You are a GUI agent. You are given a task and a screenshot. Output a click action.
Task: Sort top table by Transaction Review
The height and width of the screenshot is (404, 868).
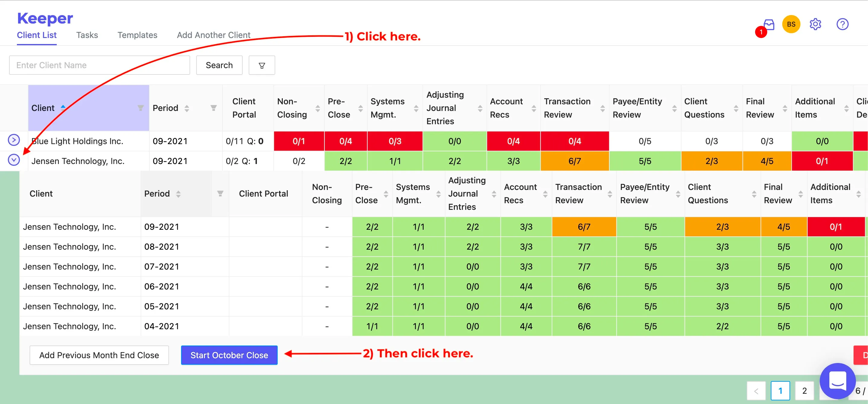(x=602, y=109)
